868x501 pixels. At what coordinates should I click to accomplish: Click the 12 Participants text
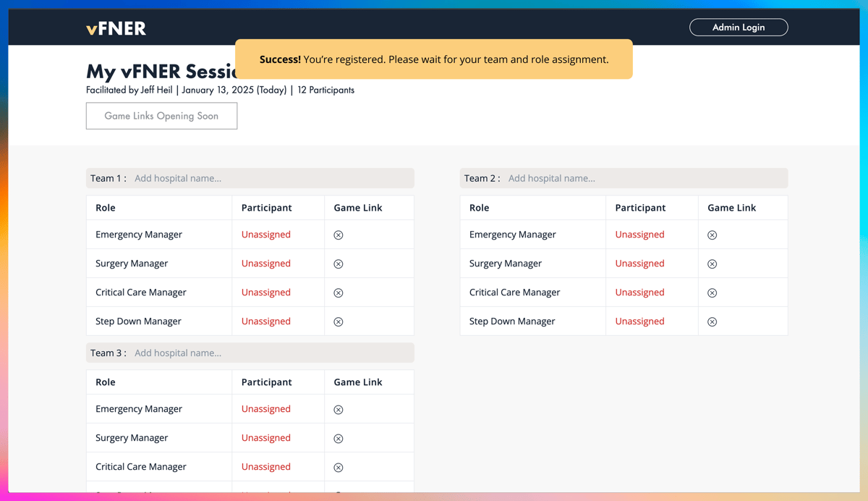[326, 90]
